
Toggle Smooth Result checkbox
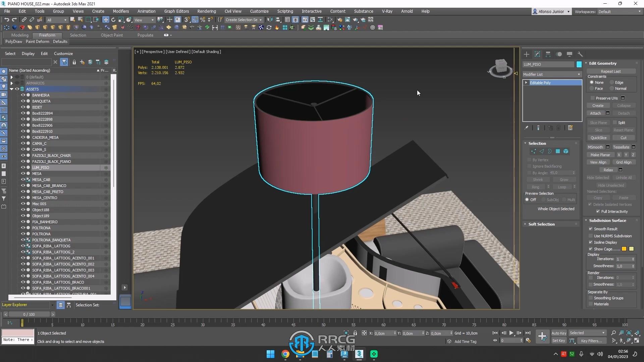tap(591, 229)
